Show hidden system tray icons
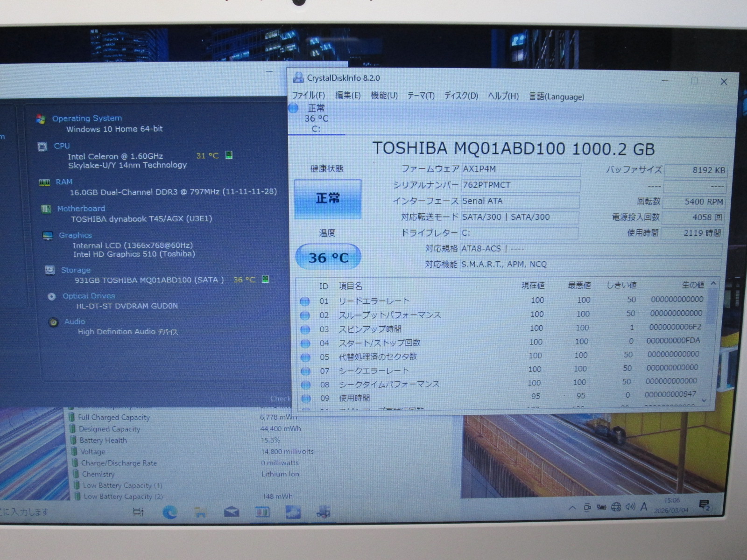747x560 pixels. pos(572,508)
